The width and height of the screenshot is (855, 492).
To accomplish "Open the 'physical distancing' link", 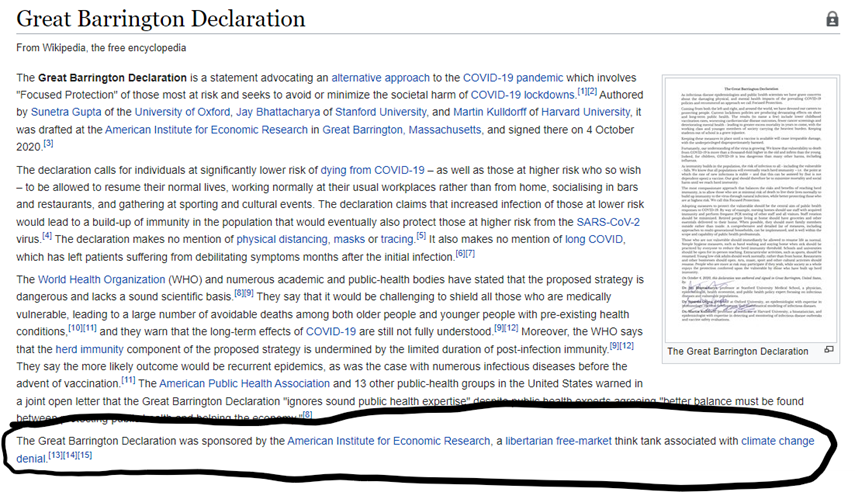I will [282, 239].
